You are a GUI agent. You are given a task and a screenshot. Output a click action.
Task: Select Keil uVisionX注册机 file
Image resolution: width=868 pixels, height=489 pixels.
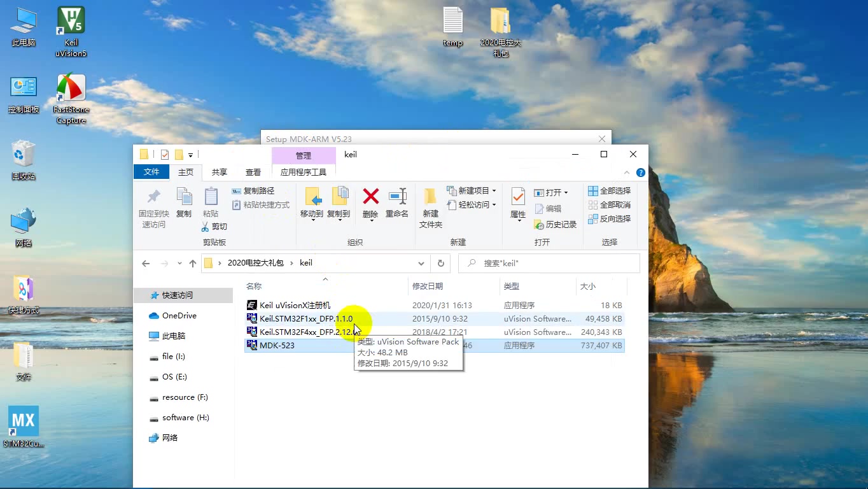point(435,306)
